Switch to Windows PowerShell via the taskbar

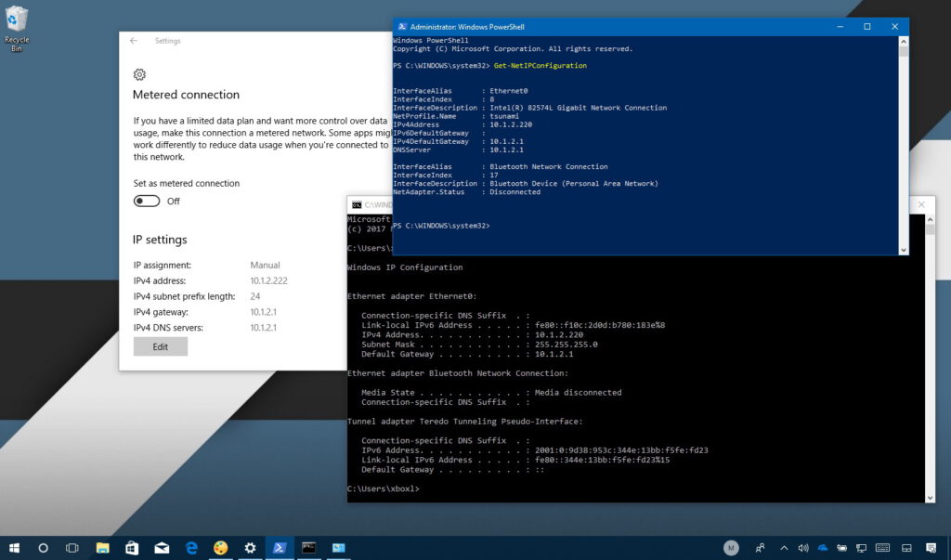tap(280, 548)
